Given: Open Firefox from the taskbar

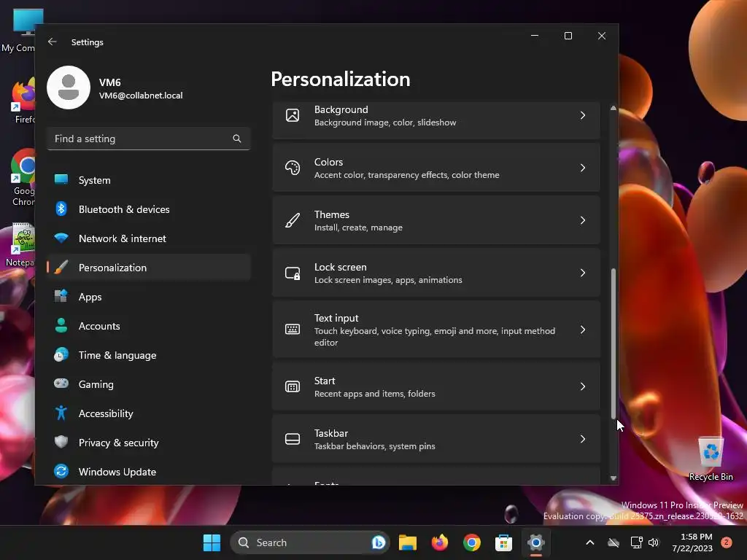Looking at the screenshot, I should 439,542.
